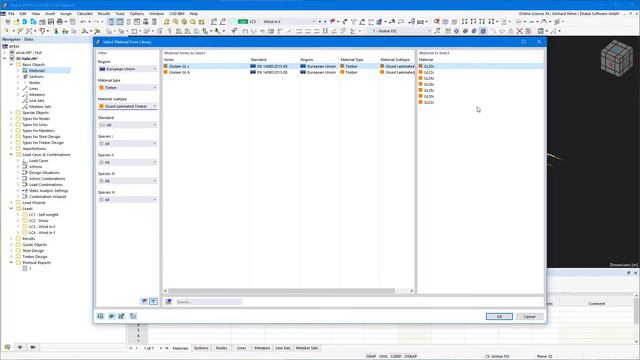The height and width of the screenshot is (360, 640).
Task: Select the Glulam GL h series row
Action: point(289,72)
